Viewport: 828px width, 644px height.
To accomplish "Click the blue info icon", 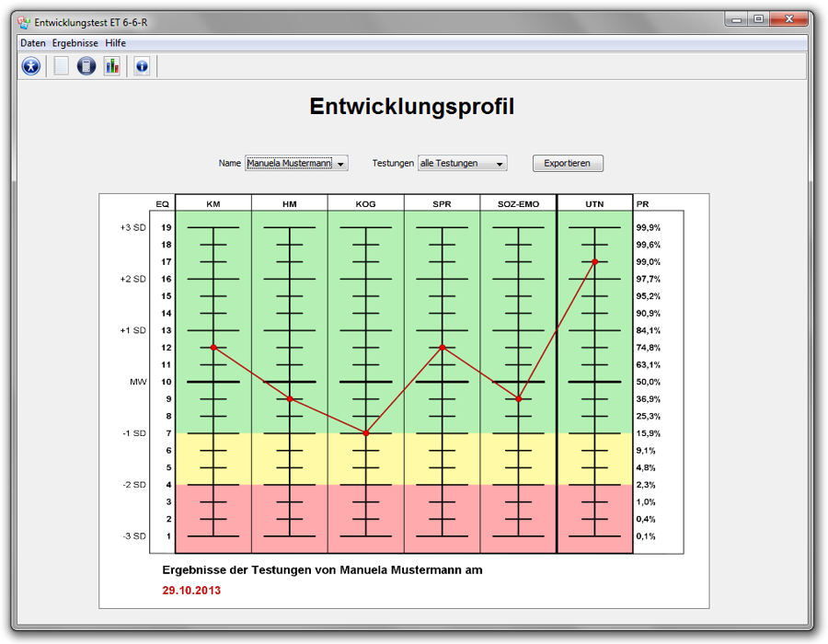I will (141, 66).
